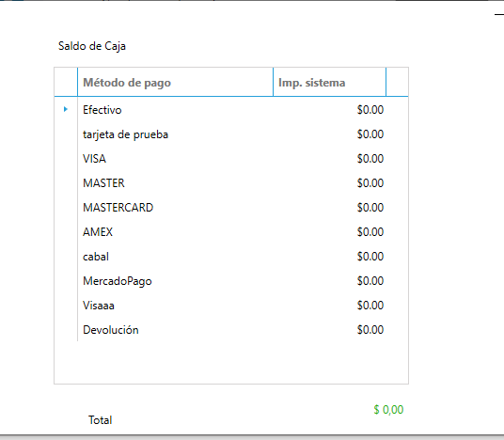Image resolution: width=504 pixels, height=440 pixels.
Task: Click the $0.00 amount for MASTERCARD
Action: [x=370, y=208]
